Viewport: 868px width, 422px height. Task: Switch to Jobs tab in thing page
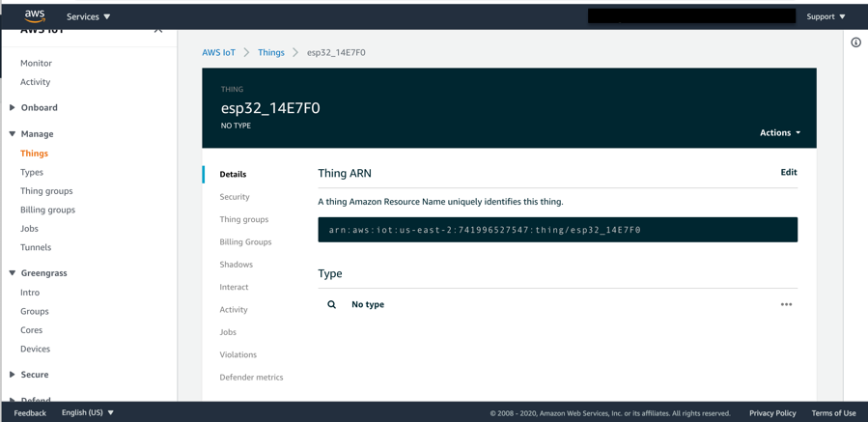228,332
